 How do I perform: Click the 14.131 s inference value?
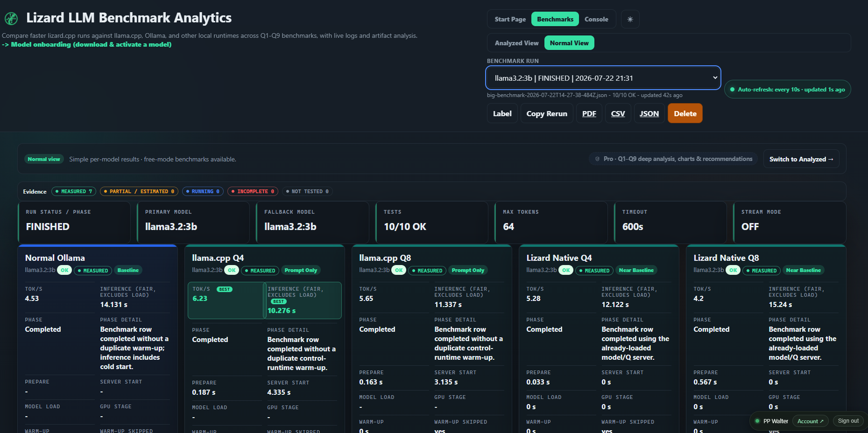[x=114, y=305]
